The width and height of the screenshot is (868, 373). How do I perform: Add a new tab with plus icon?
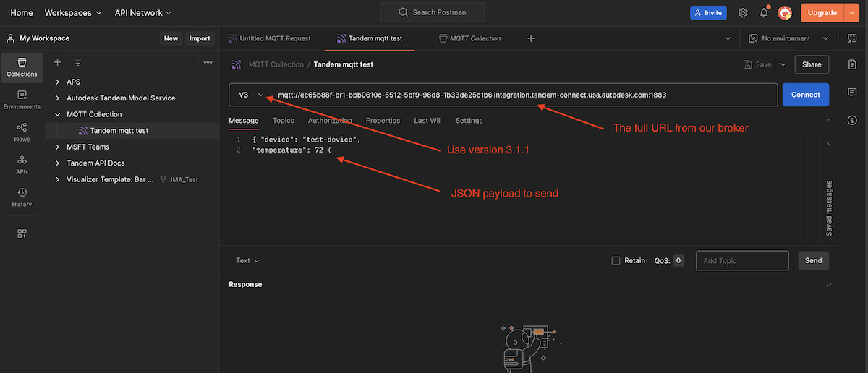pyautogui.click(x=531, y=38)
